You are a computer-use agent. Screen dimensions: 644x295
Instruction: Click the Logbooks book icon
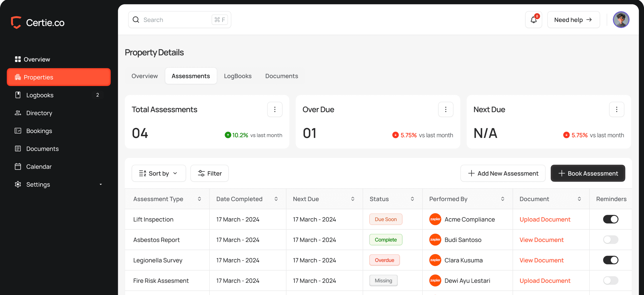coord(18,95)
